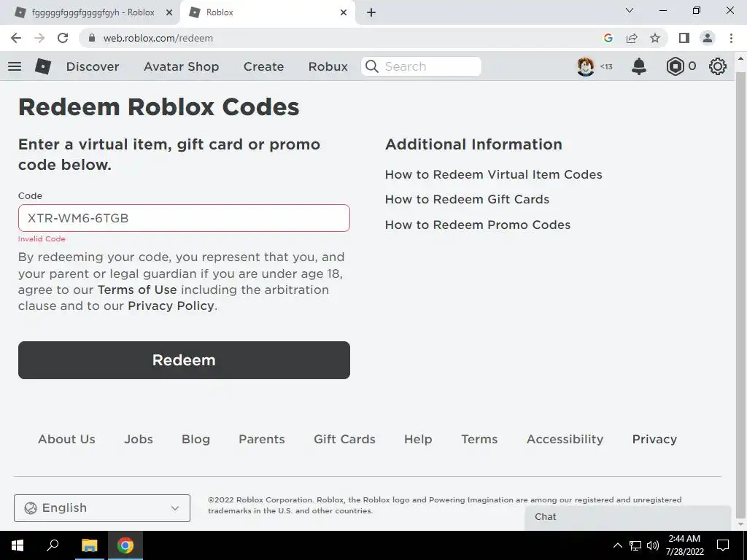This screenshot has height=560, width=747.
Task: Open the notifications bell
Action: coord(639,66)
